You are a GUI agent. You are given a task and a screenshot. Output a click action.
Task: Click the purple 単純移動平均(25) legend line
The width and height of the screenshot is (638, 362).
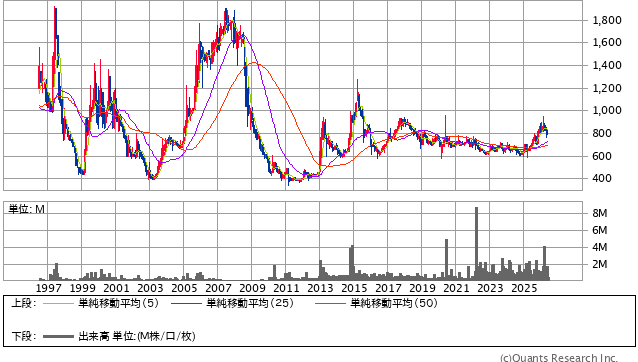[187, 303]
